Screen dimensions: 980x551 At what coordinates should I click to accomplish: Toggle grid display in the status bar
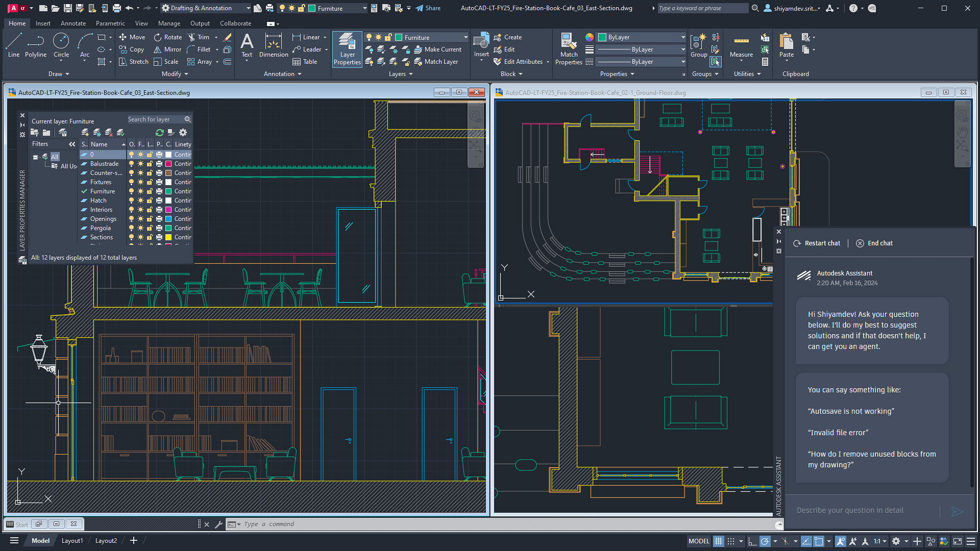click(x=719, y=541)
